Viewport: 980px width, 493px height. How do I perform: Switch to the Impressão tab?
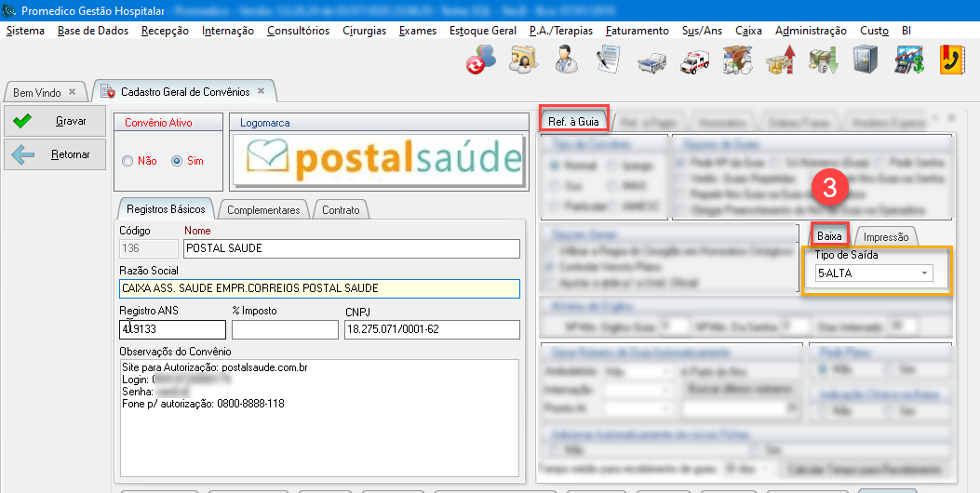(x=886, y=236)
